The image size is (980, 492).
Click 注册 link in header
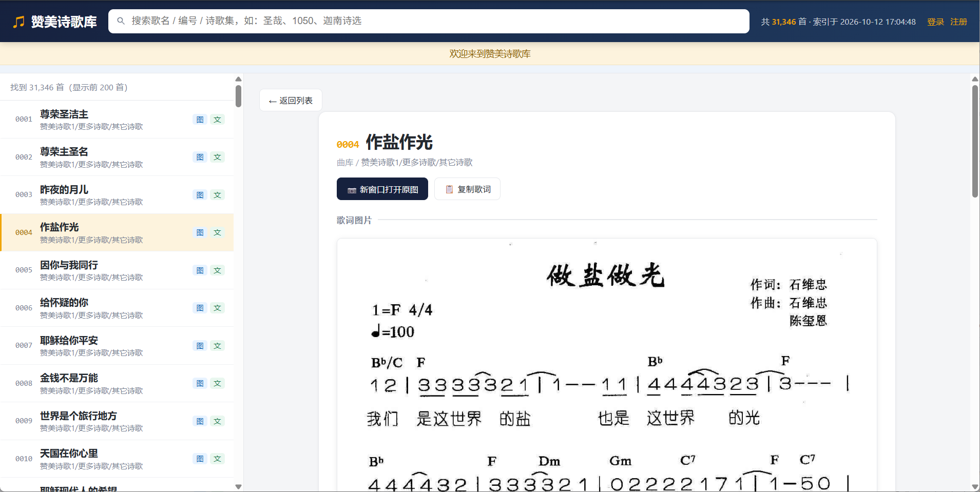pyautogui.click(x=958, y=22)
